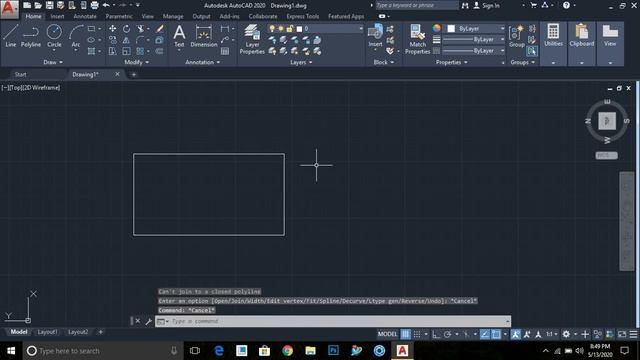Toggle the drawing grid display
Viewport: 640px width, 360px height.
click(x=405, y=334)
